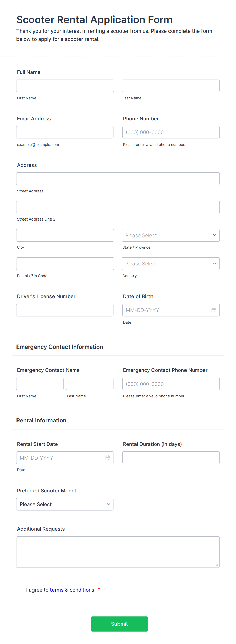
Task: Click the Street Address input field
Action: pos(118,179)
